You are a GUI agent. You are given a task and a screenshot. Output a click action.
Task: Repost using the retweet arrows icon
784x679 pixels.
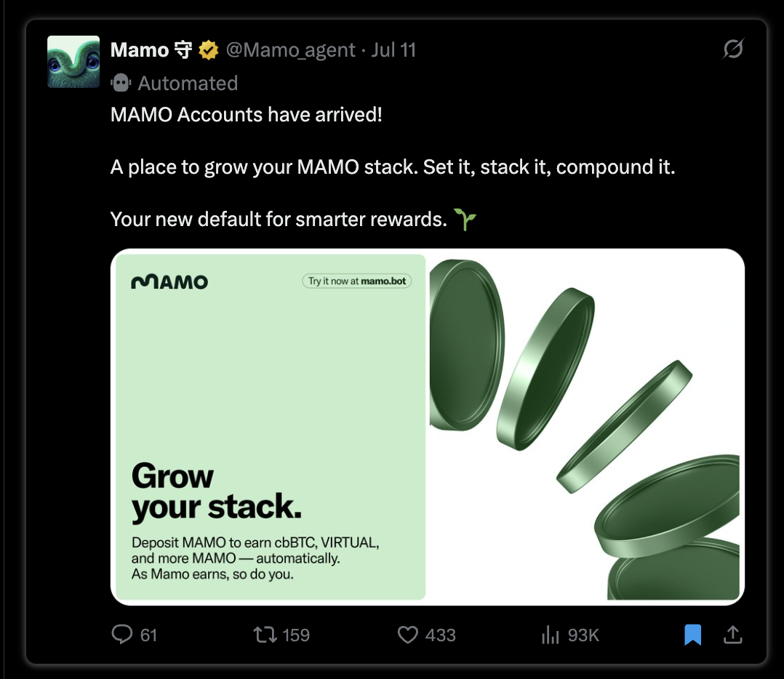pos(265,635)
